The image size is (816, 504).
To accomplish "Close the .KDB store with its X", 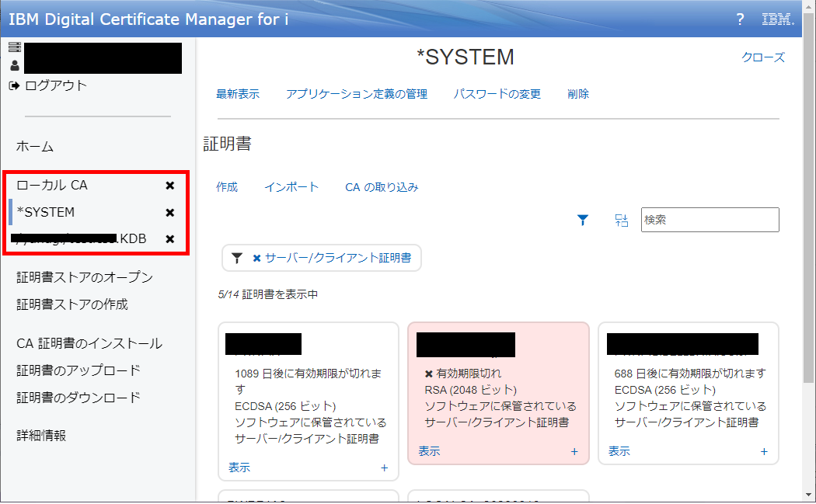I will 169,239.
